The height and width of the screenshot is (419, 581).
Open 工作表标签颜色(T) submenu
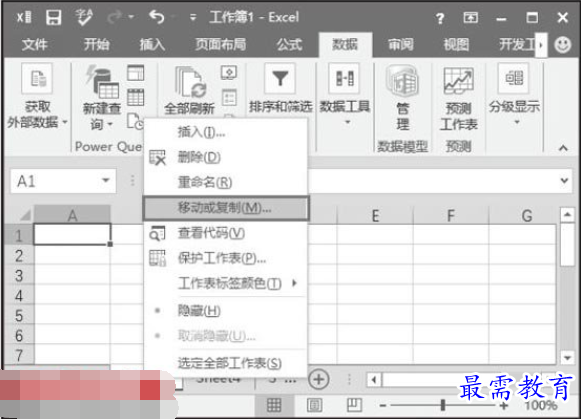tap(225, 283)
